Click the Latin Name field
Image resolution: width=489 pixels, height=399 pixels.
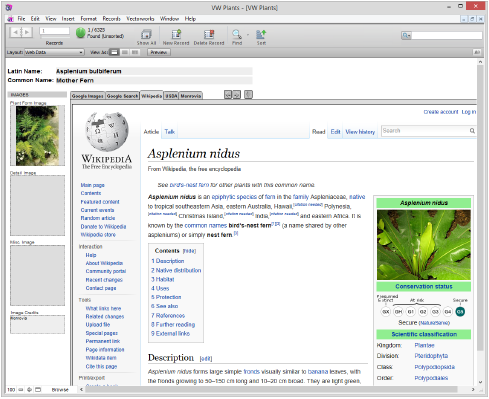[154, 71]
